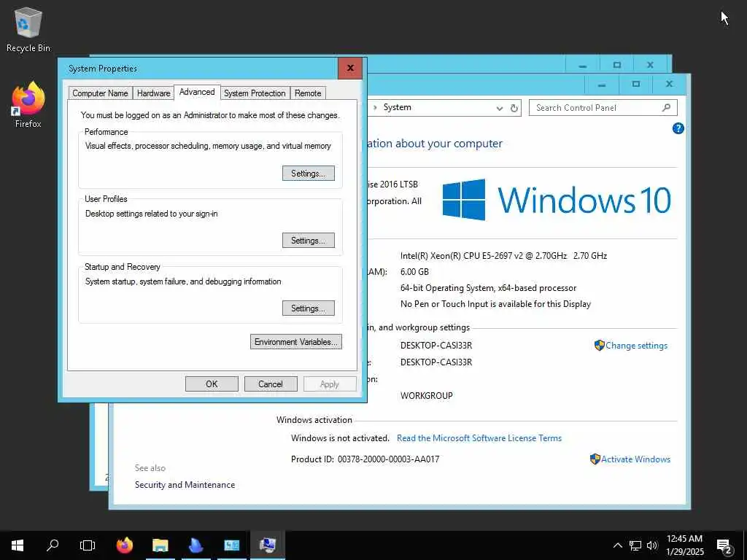Open taskbar search magnifier

pos(53,545)
